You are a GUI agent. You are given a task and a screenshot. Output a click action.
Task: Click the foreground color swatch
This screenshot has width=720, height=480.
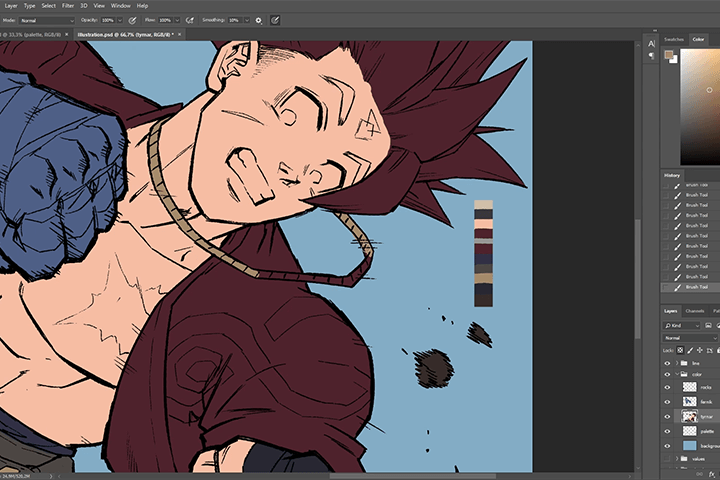point(669,55)
